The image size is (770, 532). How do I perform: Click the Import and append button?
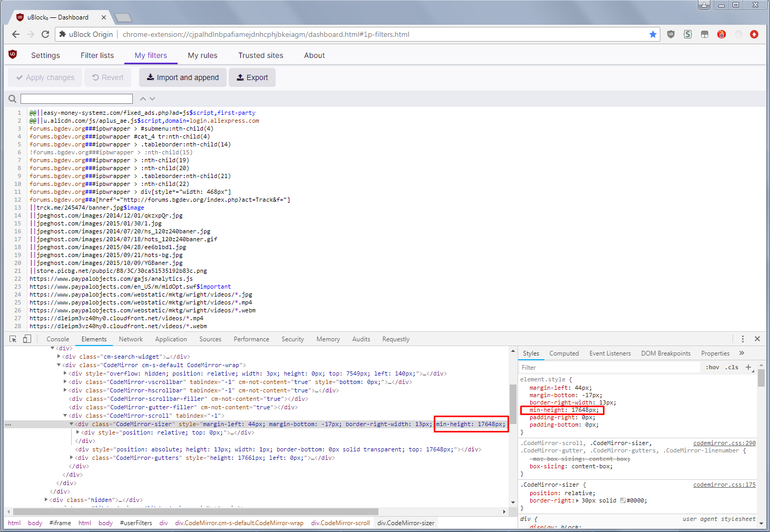pyautogui.click(x=183, y=77)
